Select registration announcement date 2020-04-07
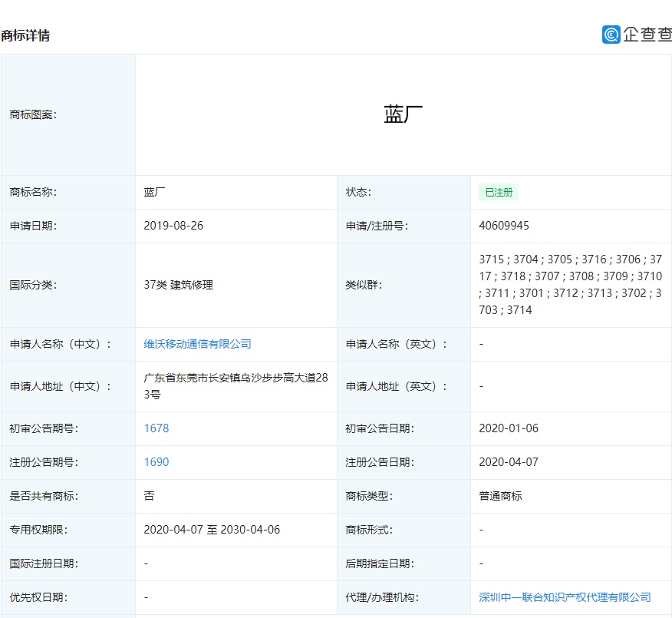 pyautogui.click(x=509, y=462)
